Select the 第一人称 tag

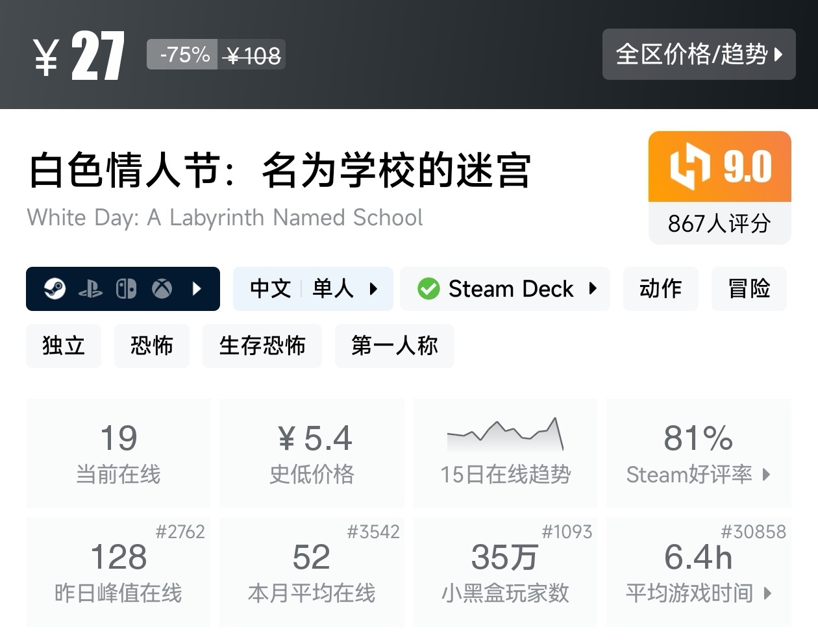(x=395, y=346)
